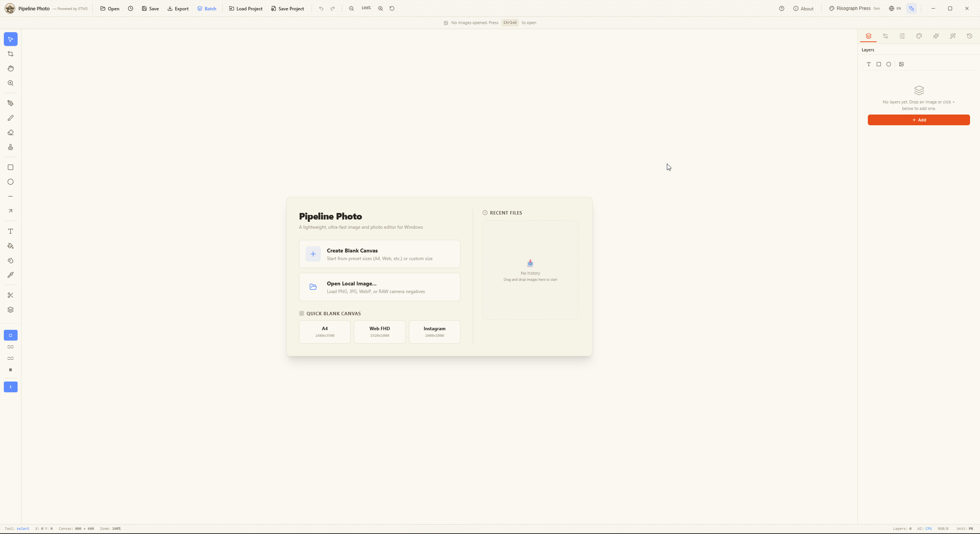Click the Pipeline Photo logo in title bar

click(10, 8)
